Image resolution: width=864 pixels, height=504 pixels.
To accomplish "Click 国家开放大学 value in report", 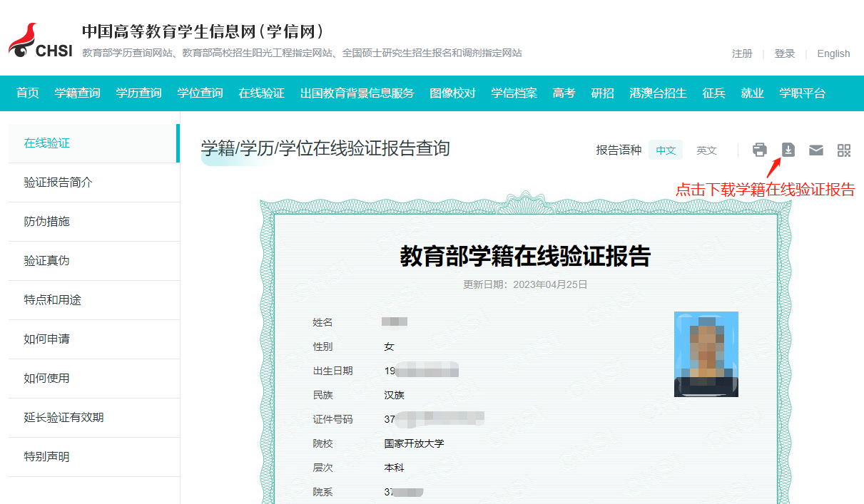I will coord(414,443).
